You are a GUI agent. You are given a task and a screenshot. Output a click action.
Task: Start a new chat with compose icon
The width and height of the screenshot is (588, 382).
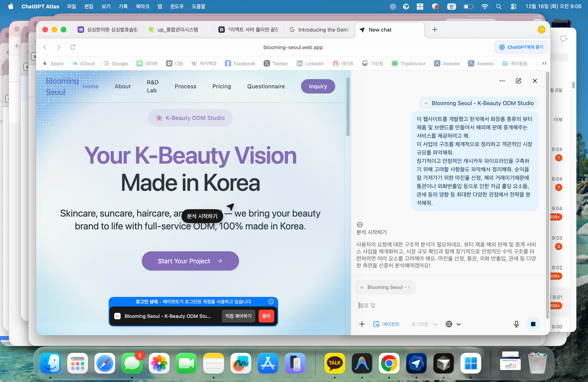click(x=518, y=81)
